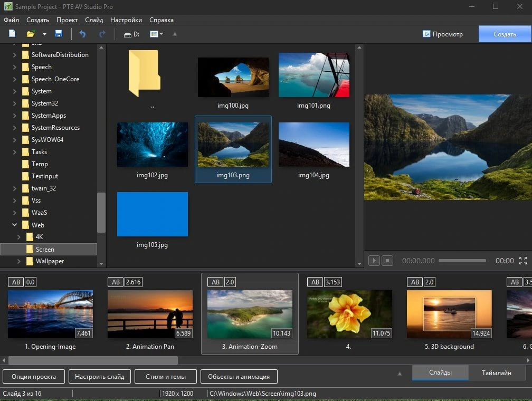Expand the SoftwareDistribution folder

click(15, 55)
